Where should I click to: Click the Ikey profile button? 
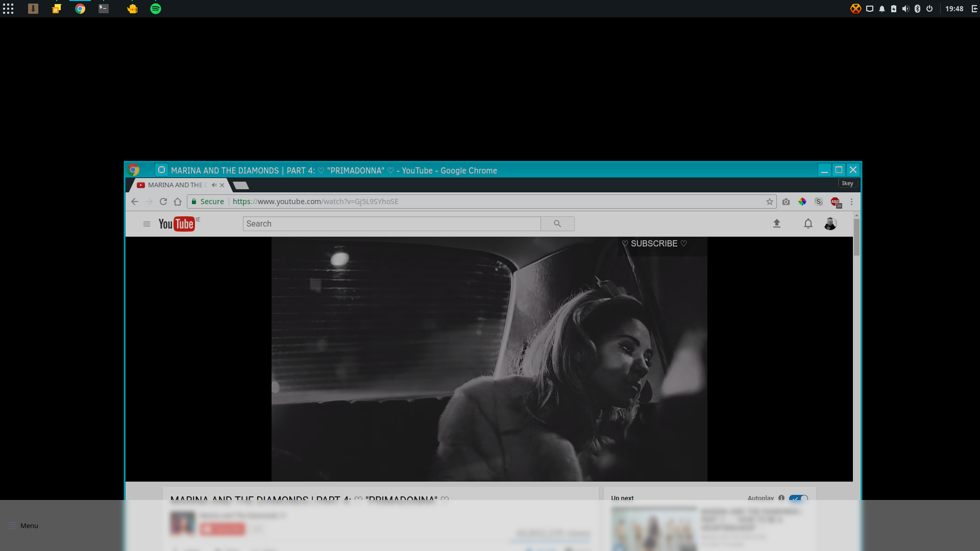(x=847, y=183)
